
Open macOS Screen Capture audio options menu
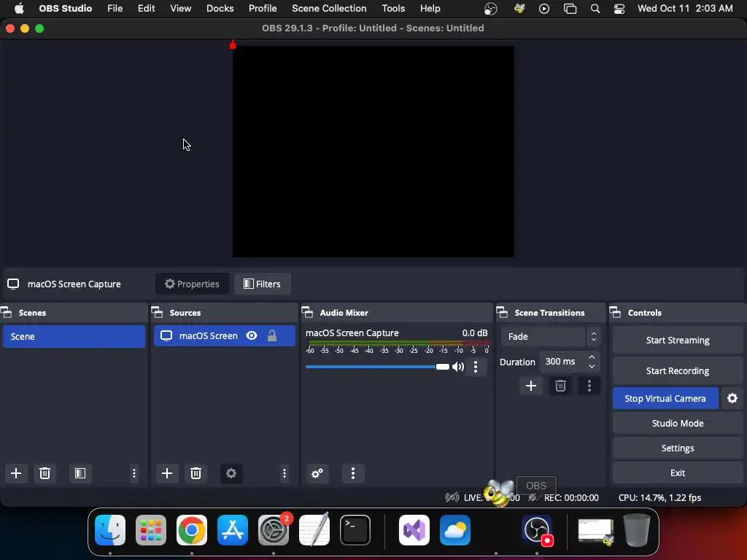[x=476, y=367]
